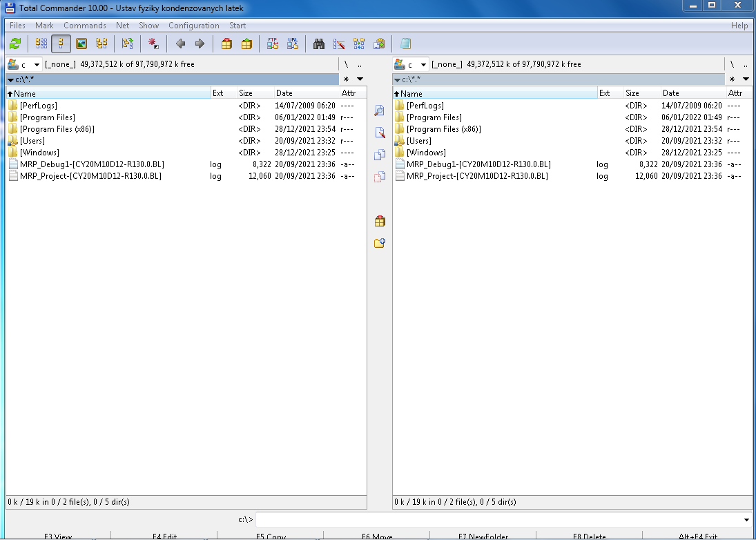Click the Move files icon in middle bar
Viewport: 756px width, 540px height.
[x=380, y=177]
